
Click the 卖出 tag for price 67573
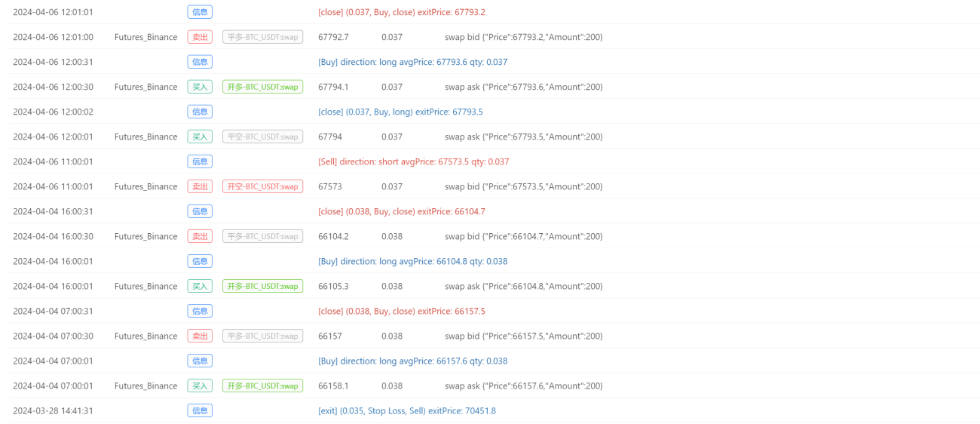click(x=200, y=186)
